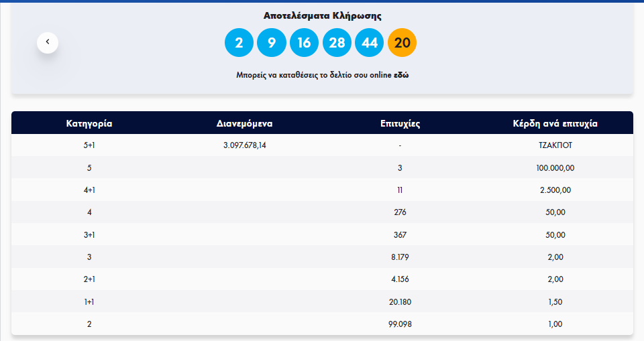The height and width of the screenshot is (341, 644).
Task: Select the drawn number 9 ball
Action: pos(272,43)
